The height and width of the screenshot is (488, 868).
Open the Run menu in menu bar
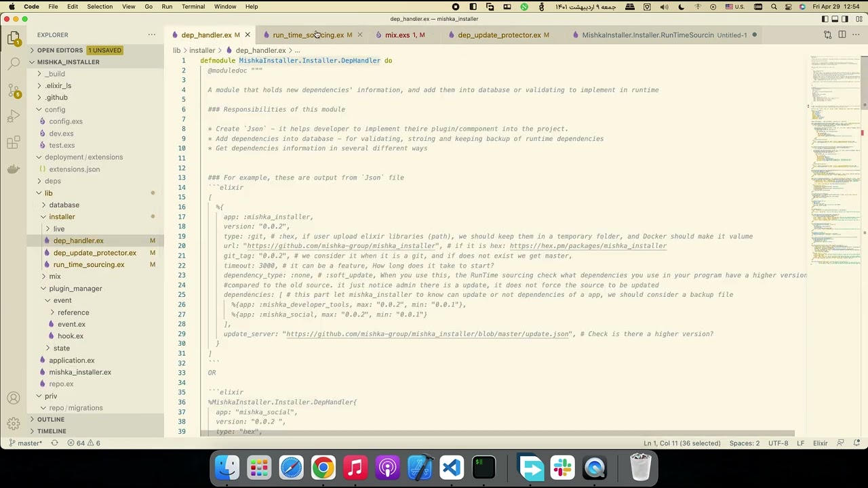167,7
